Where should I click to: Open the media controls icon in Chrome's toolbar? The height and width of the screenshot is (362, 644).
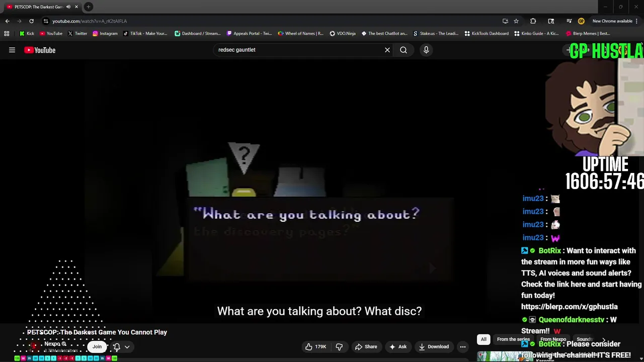(x=569, y=21)
